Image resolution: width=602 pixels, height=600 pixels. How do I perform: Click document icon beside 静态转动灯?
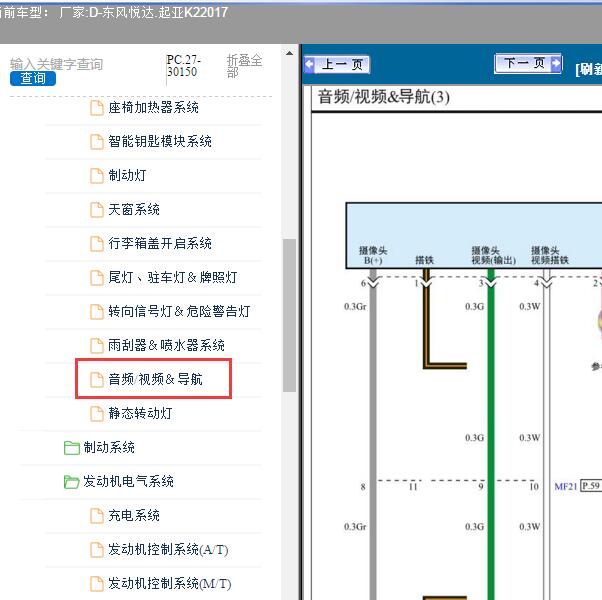pos(97,414)
